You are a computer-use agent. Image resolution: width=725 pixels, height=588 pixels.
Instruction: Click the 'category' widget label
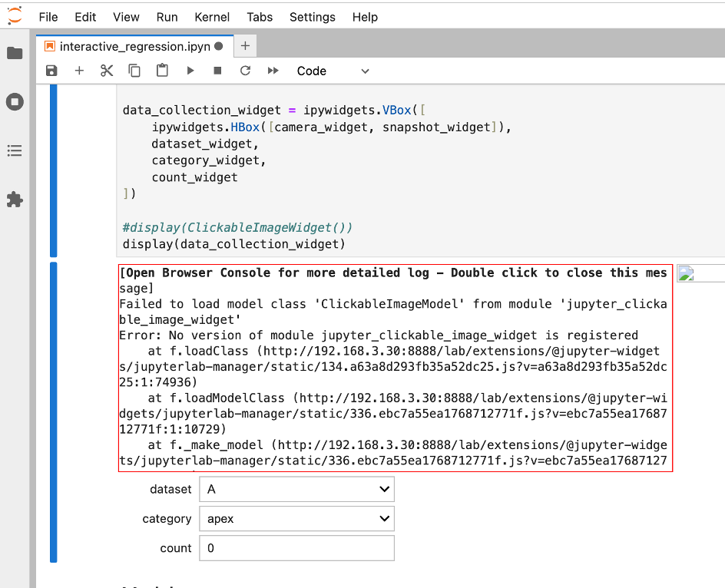click(167, 519)
